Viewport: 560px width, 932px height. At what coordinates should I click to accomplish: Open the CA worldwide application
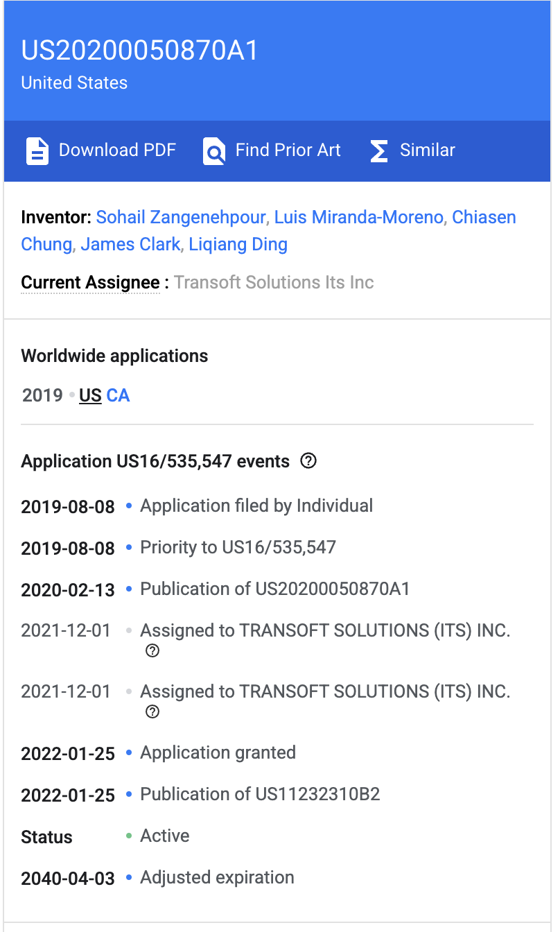[118, 395]
